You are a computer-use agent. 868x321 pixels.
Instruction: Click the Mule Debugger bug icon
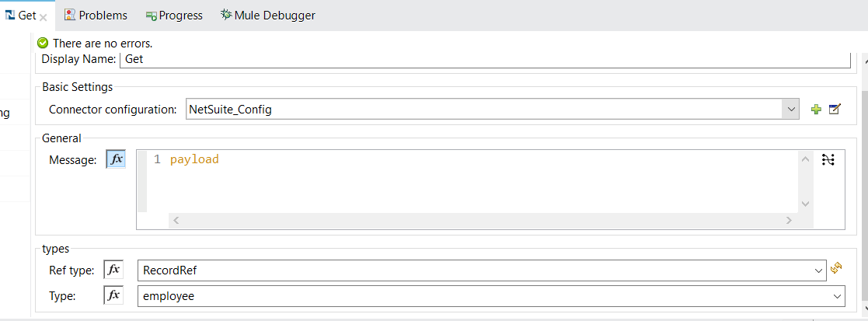[226, 15]
